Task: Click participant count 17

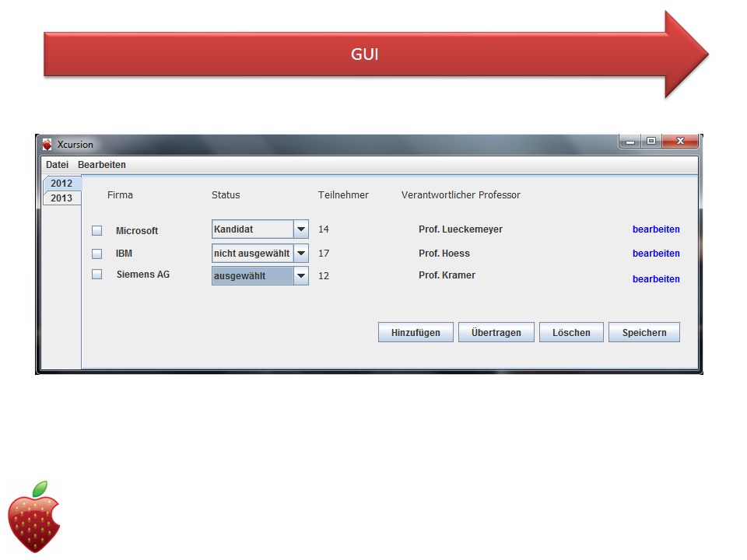Action: click(324, 254)
